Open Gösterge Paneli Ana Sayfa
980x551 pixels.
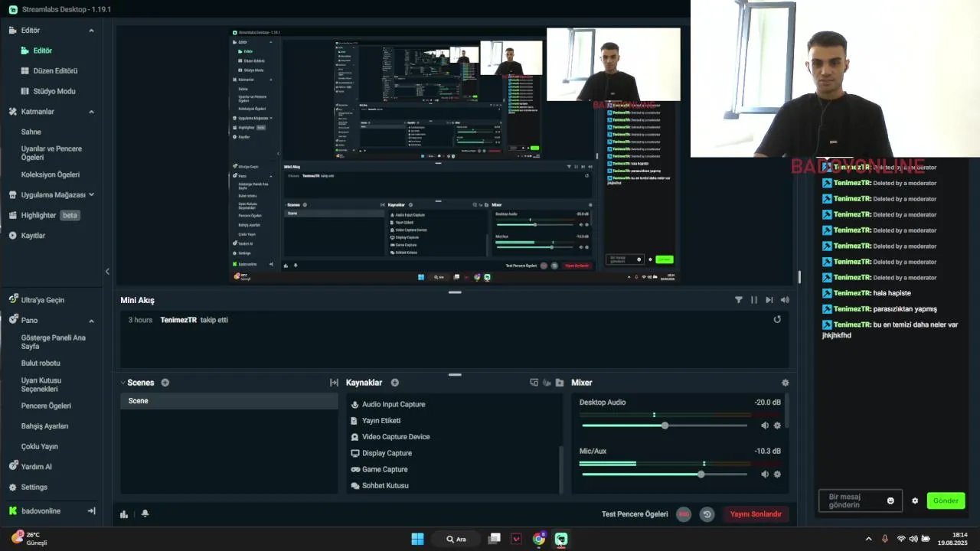[53, 342]
